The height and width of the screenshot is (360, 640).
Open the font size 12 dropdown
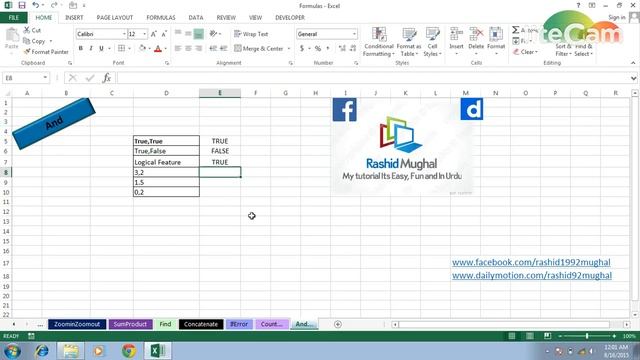tap(144, 34)
